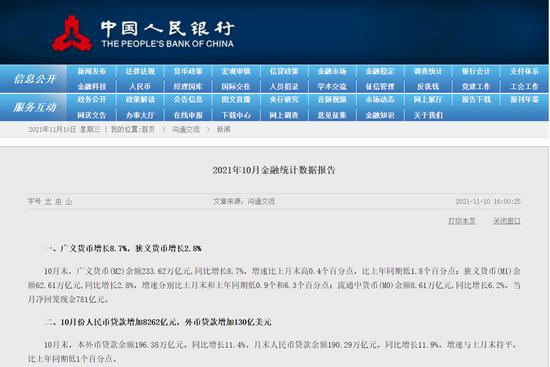Go to 意见征集 section
The height and width of the screenshot is (367, 550).
coord(332,115)
